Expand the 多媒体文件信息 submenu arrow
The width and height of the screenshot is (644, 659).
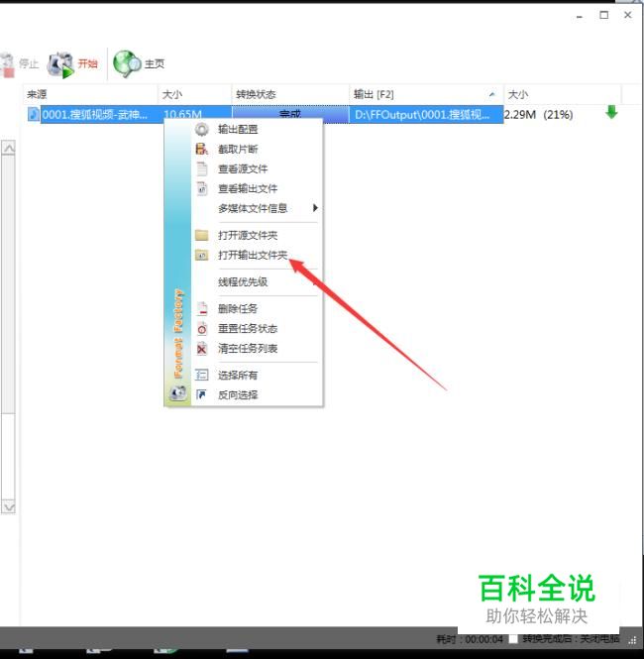(x=315, y=208)
